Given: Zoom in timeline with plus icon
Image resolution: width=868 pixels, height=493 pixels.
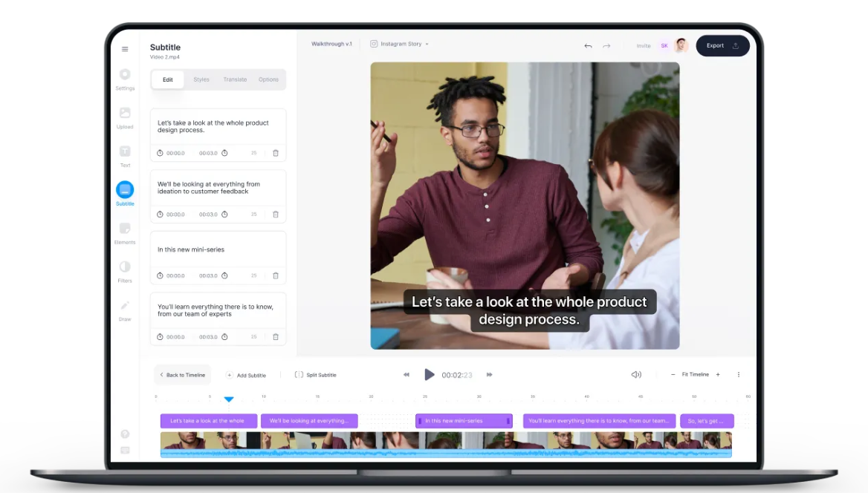Looking at the screenshot, I should [x=718, y=375].
